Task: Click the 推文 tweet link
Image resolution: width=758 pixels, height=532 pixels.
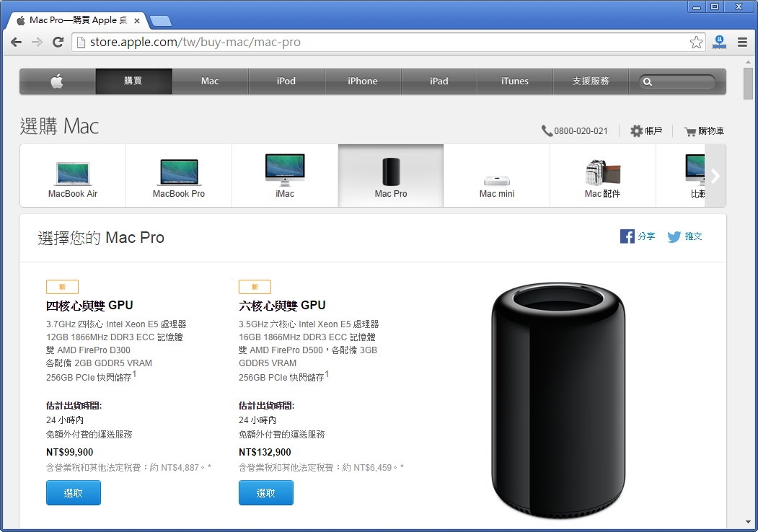Action: coord(693,236)
